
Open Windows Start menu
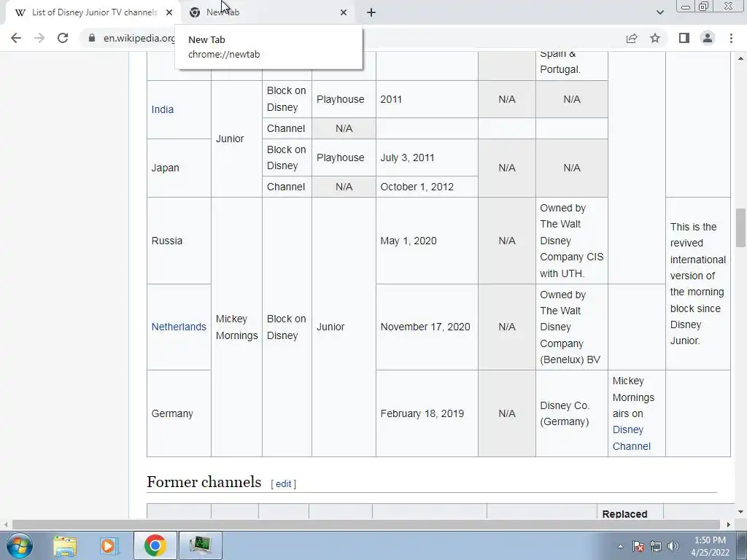tap(19, 545)
